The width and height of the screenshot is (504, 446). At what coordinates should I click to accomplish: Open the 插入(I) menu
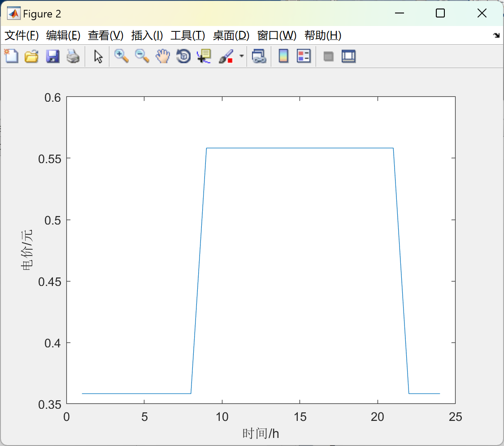point(147,35)
